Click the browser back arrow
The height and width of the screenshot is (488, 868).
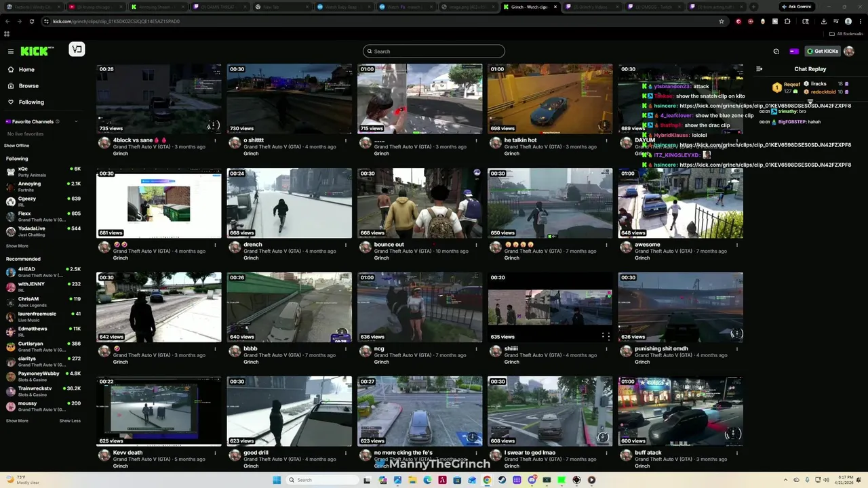coord(7,21)
